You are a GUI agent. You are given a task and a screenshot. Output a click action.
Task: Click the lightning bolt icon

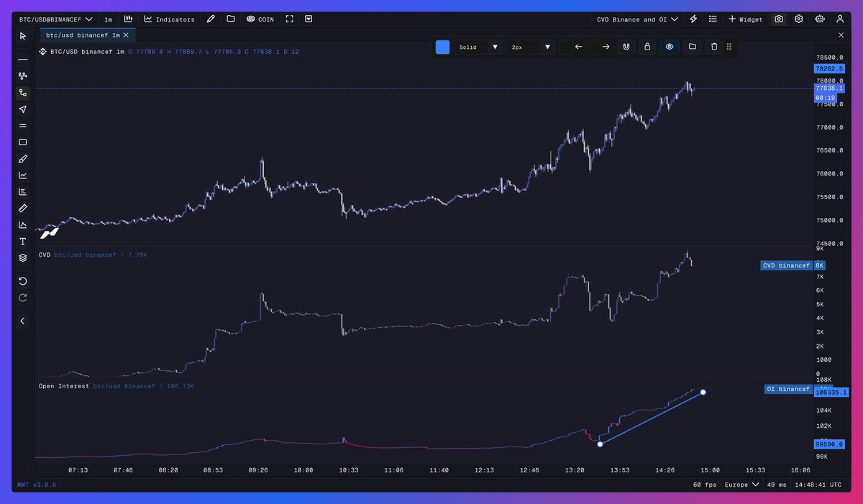pyautogui.click(x=694, y=19)
